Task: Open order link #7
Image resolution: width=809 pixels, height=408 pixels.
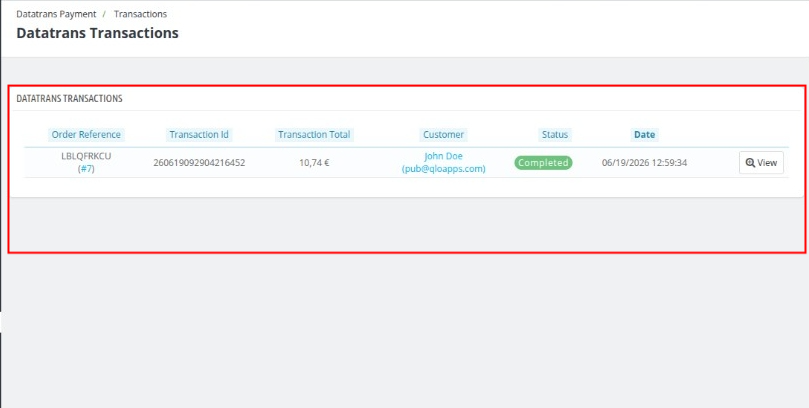Action: click(86, 169)
